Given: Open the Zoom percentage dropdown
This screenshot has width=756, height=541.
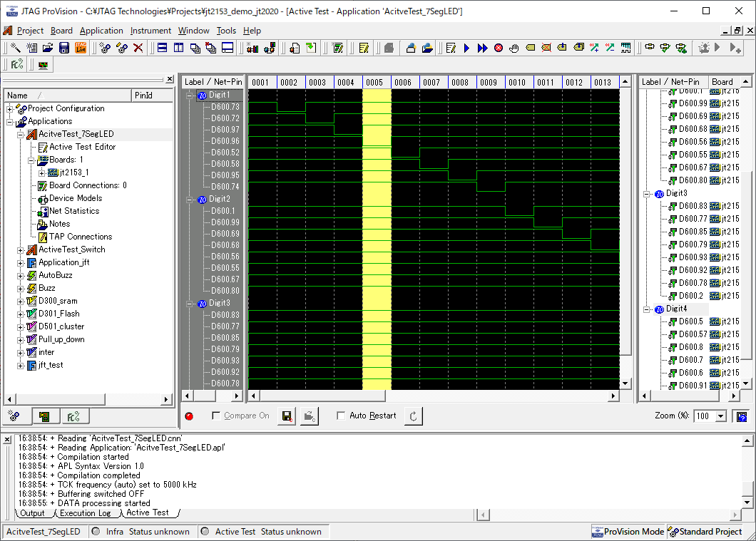Looking at the screenshot, I should [721, 416].
